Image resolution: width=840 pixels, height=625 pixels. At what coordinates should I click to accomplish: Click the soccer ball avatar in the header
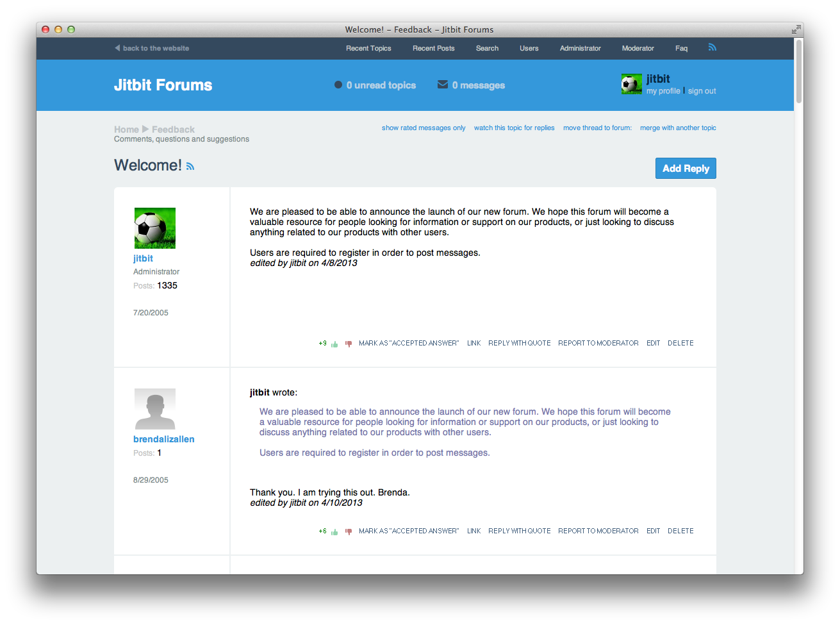pyautogui.click(x=631, y=84)
